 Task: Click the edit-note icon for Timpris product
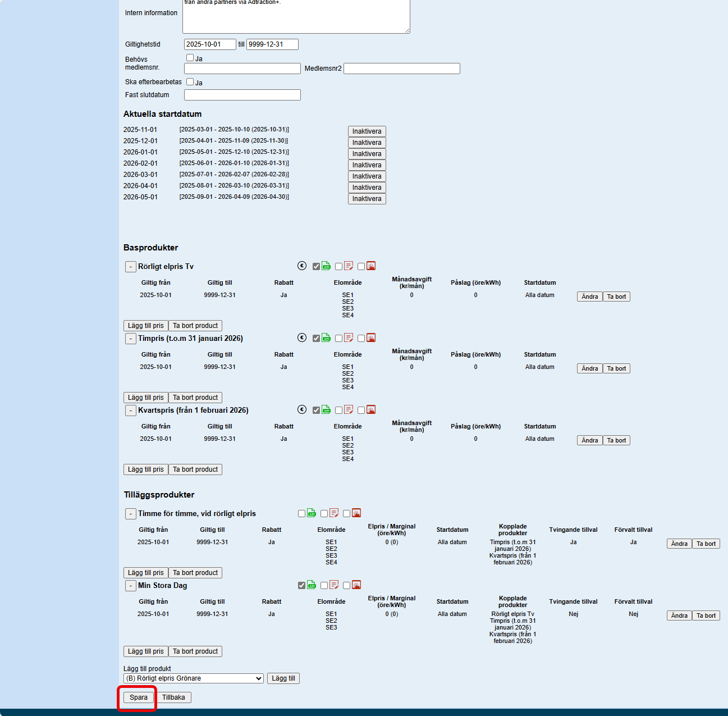pos(349,338)
